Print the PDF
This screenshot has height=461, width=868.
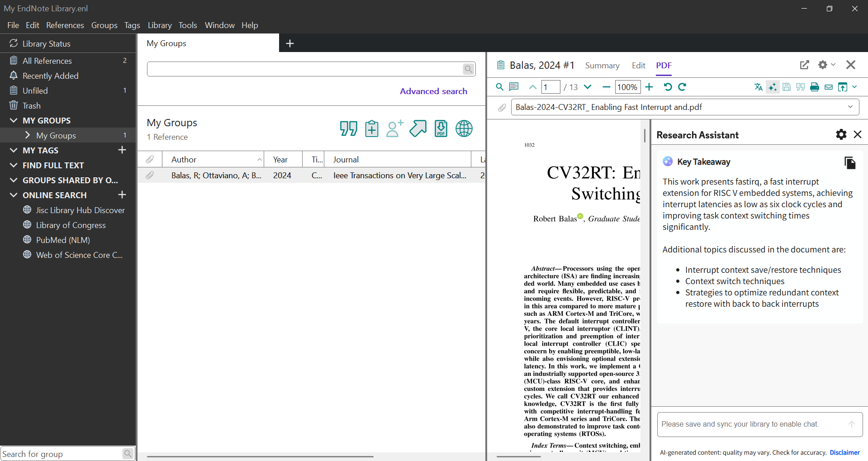point(814,87)
